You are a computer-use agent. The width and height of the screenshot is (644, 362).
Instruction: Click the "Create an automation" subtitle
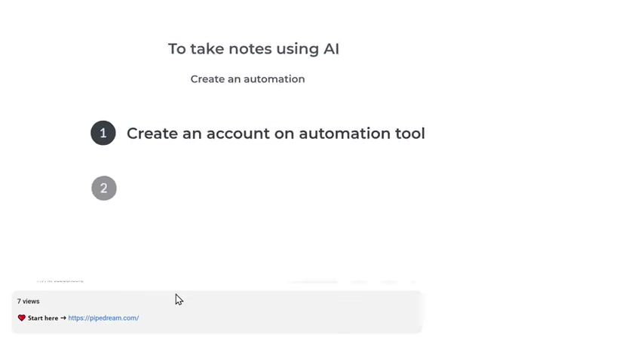click(247, 79)
